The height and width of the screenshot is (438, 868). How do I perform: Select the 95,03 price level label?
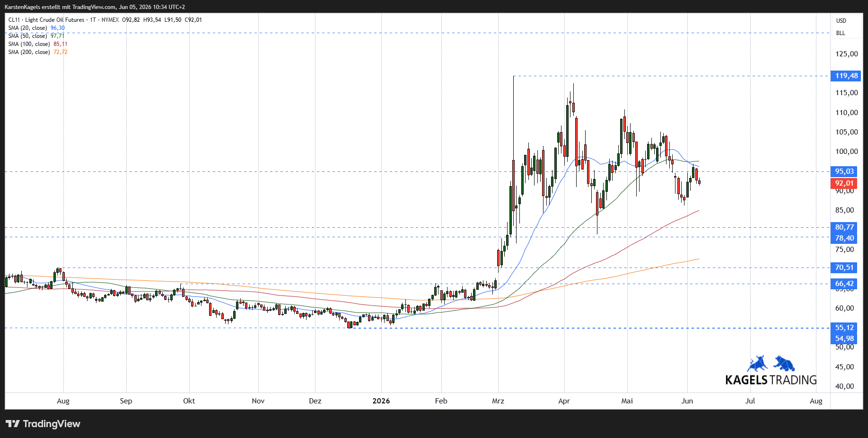pyautogui.click(x=844, y=171)
